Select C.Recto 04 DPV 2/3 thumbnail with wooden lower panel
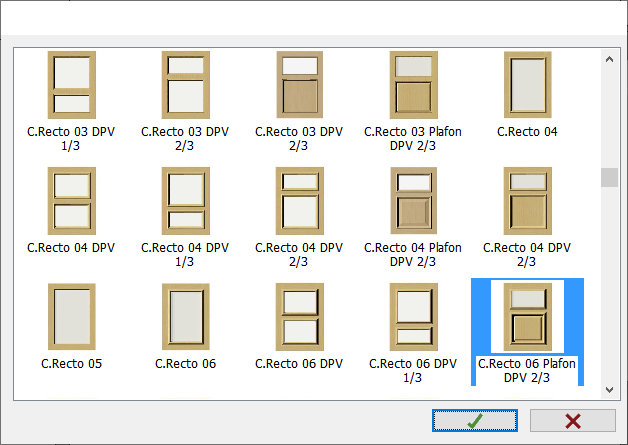628x445 pixels. 527,201
